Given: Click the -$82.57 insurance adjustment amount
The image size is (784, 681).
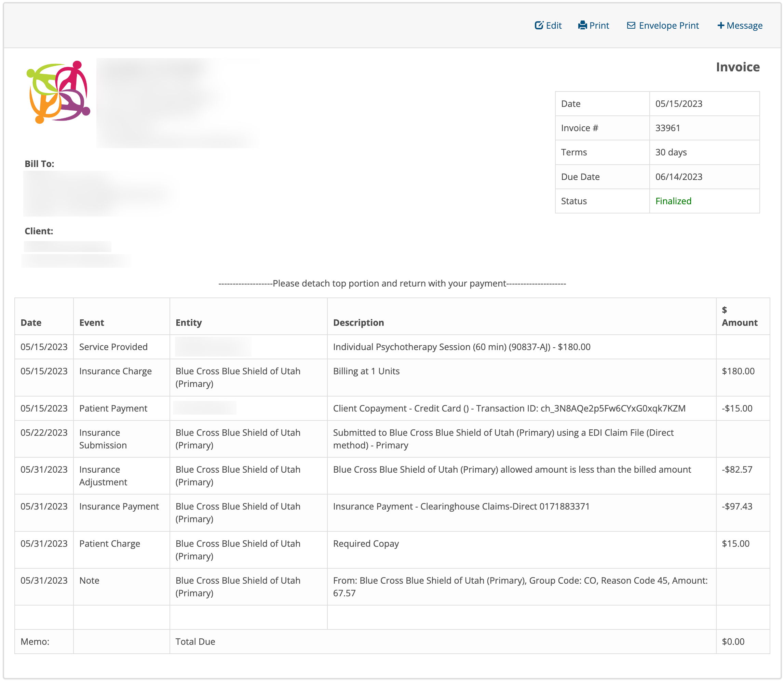Looking at the screenshot, I should [736, 470].
